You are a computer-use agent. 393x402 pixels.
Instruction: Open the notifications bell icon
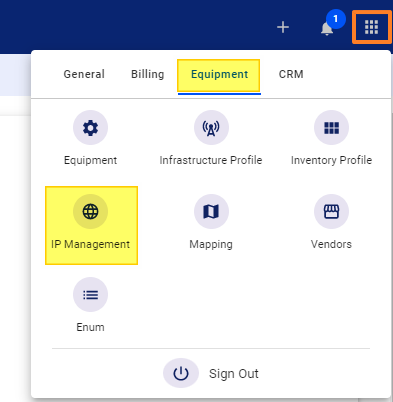(x=327, y=29)
